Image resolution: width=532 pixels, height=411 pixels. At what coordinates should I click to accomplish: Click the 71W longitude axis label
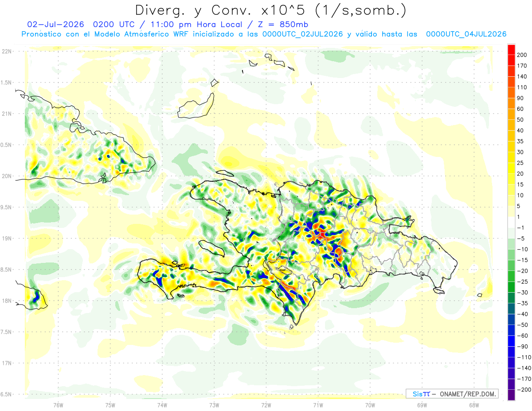318,404
